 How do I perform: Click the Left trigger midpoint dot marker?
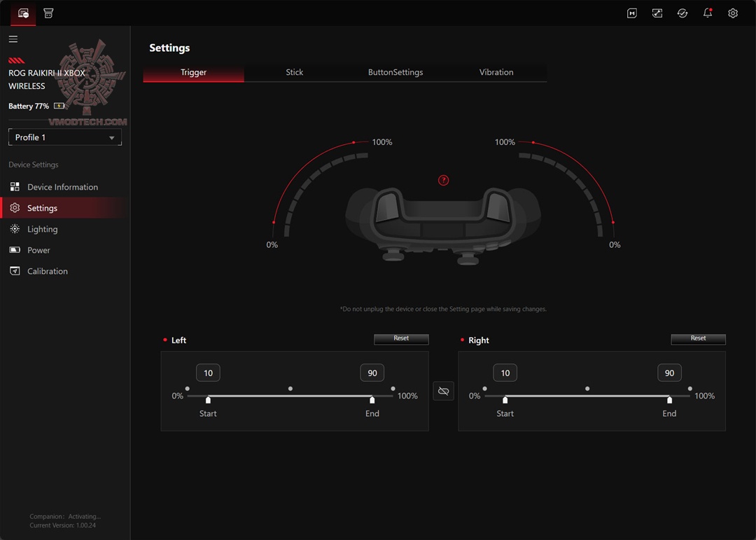pyautogui.click(x=290, y=389)
